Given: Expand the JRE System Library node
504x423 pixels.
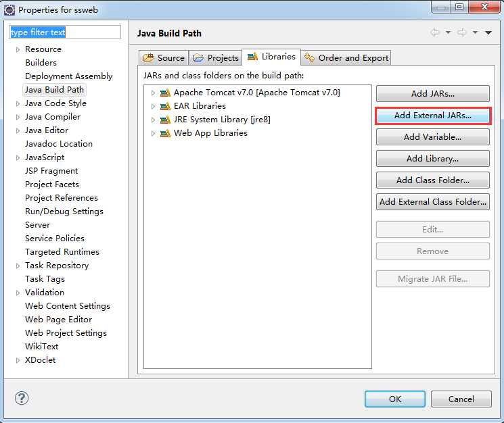Looking at the screenshot, I should click(x=153, y=120).
